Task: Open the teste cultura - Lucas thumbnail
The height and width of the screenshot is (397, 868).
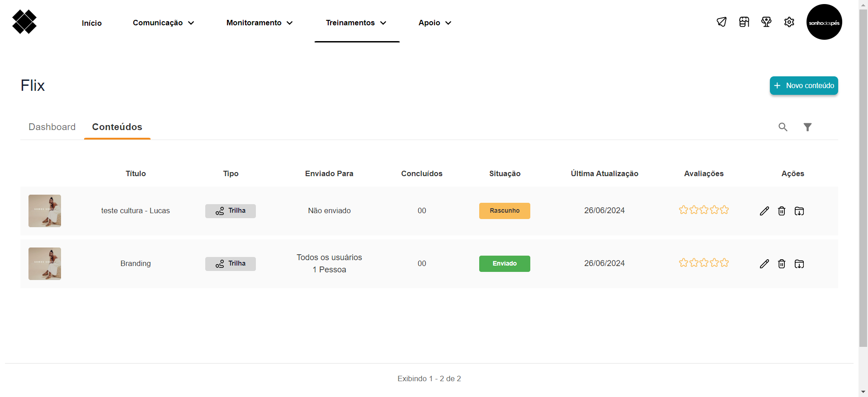Action: tap(45, 211)
